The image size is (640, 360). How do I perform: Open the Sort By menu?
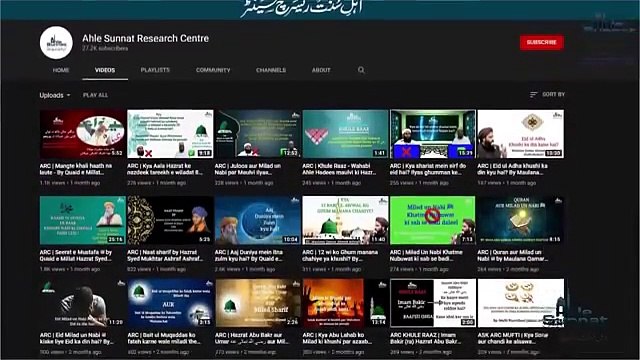pos(547,94)
